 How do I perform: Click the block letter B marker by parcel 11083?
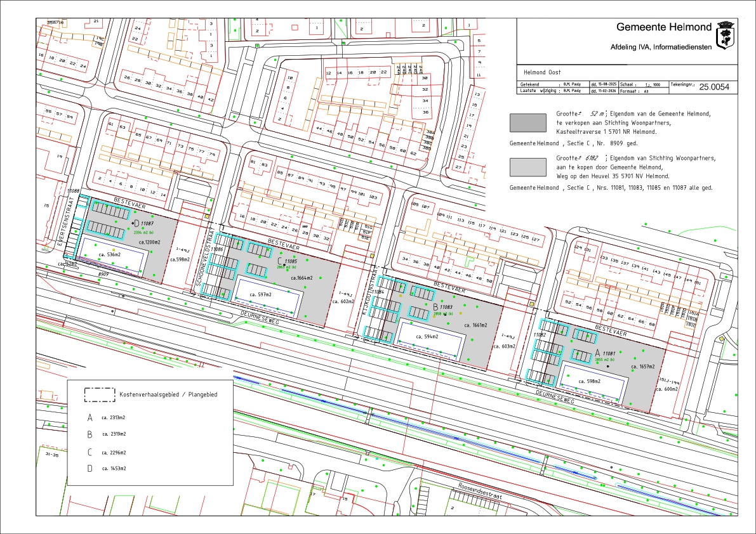[x=435, y=306]
